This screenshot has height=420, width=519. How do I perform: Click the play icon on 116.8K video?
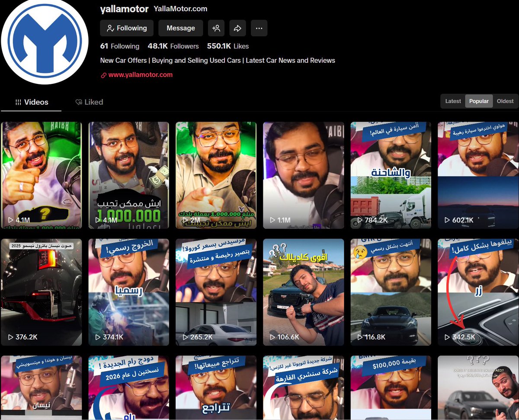pos(360,337)
